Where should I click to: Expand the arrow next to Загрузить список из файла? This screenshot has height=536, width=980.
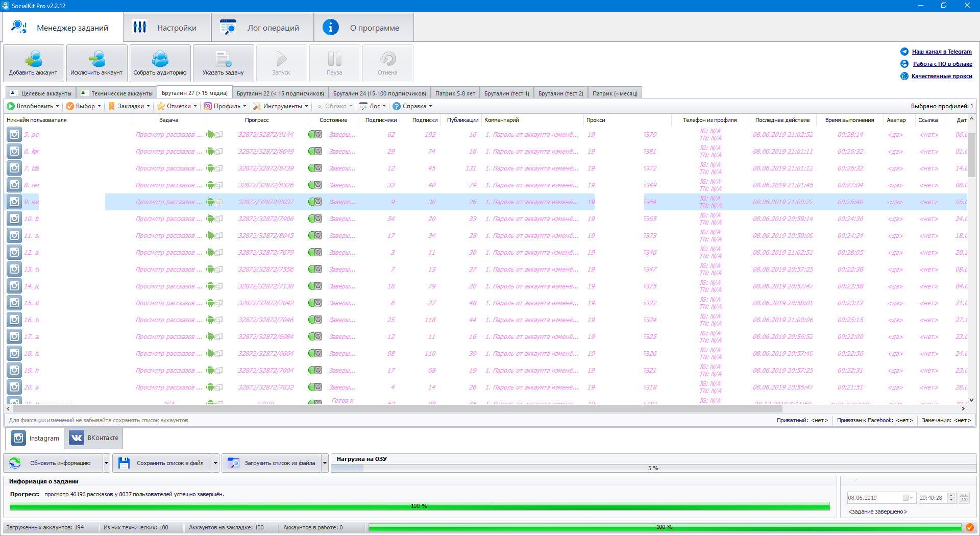coord(325,463)
